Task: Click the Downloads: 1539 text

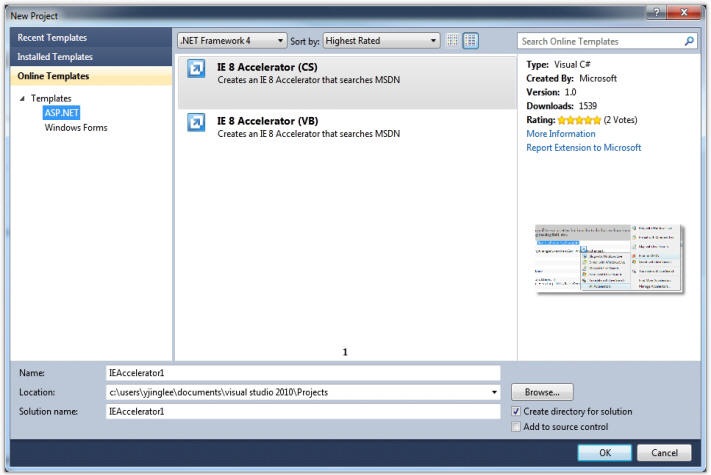Action: pyautogui.click(x=561, y=106)
